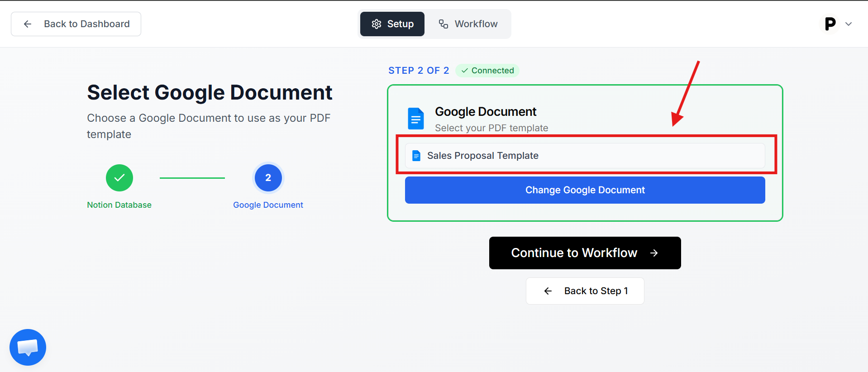This screenshot has width=868, height=372.
Task: Expand the profile dropdown chevron
Action: click(x=849, y=24)
